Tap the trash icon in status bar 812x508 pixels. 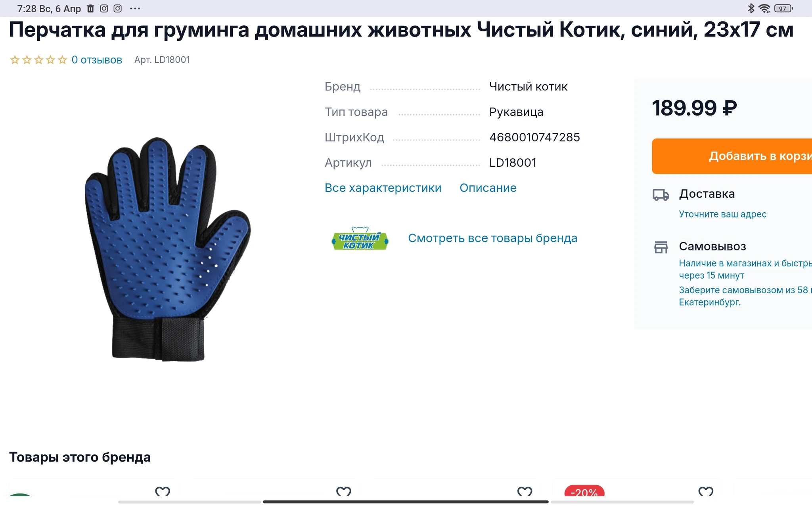(90, 8)
